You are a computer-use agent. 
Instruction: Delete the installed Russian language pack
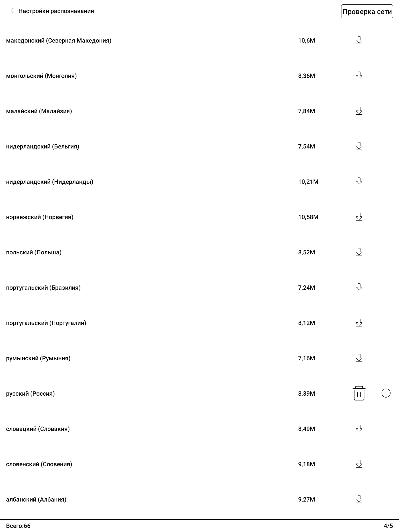[359, 393]
